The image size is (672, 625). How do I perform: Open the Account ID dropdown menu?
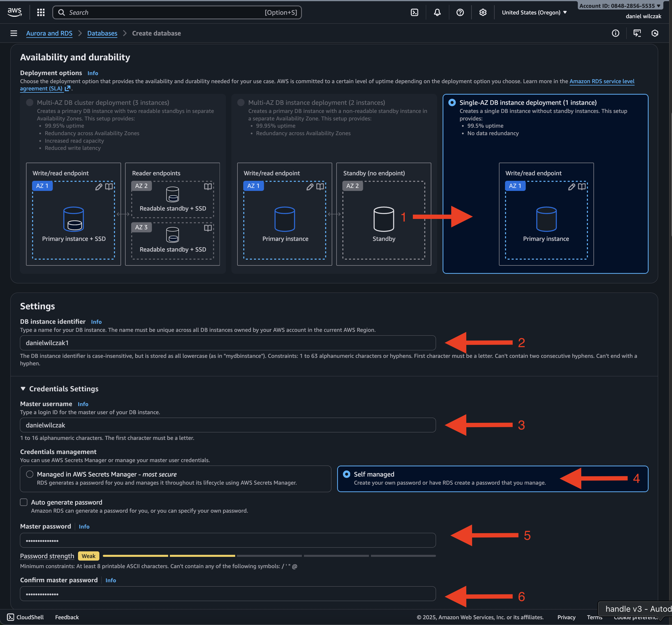(x=620, y=6)
